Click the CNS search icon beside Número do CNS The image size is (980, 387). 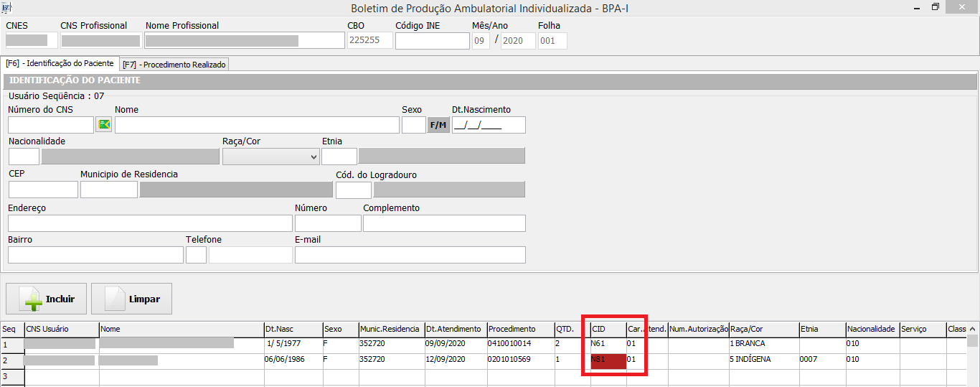click(x=104, y=125)
